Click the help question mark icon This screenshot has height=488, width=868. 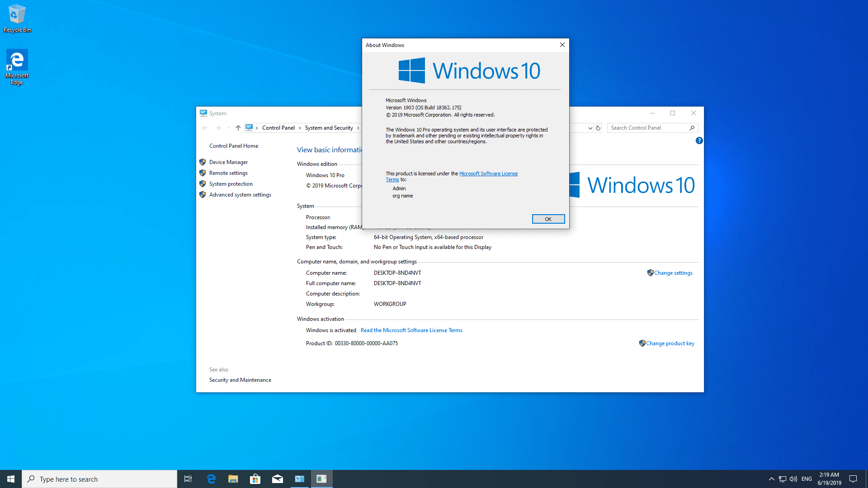699,141
